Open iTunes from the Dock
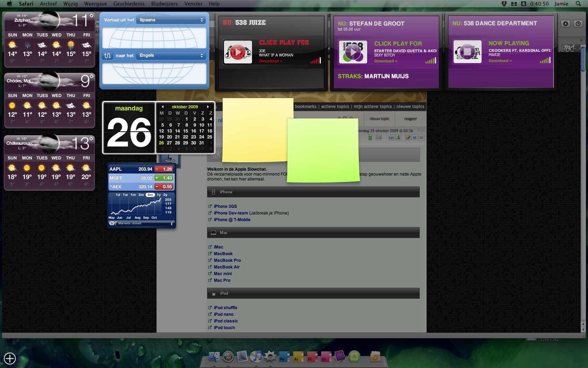Viewport: 588px width, 368px height. coord(256,357)
